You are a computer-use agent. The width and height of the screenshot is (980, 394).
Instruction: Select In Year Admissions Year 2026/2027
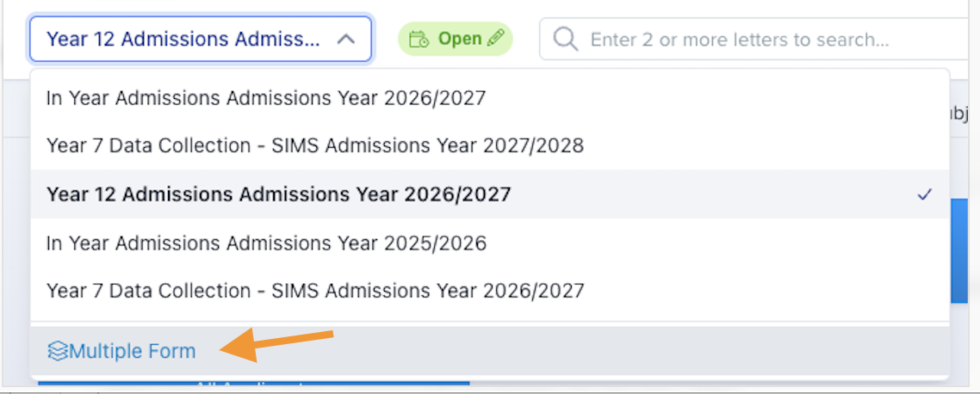click(489, 98)
